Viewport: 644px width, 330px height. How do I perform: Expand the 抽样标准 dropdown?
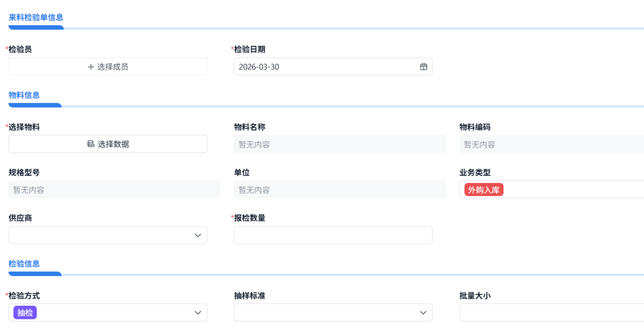(x=423, y=313)
